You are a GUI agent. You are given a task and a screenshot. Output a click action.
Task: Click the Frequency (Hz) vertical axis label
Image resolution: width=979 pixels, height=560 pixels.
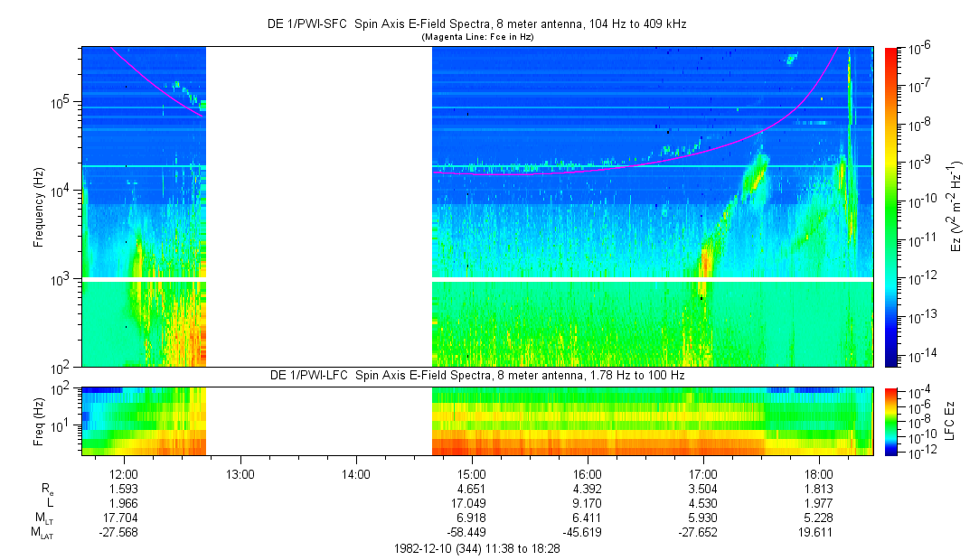[39, 206]
